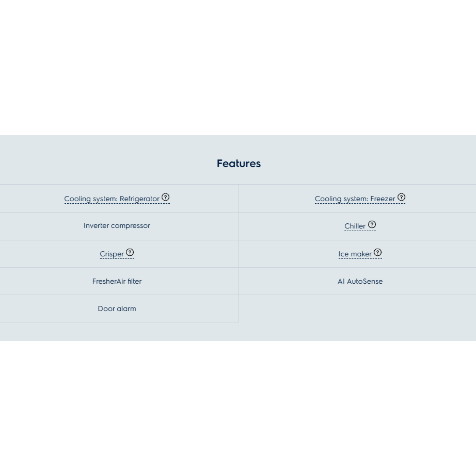Select the Cooling system: Freezer label
Screen dimensions: 476x476
(x=355, y=199)
